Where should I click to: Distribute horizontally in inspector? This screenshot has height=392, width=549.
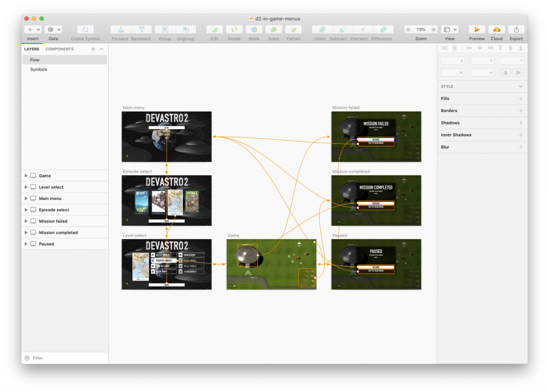pos(444,48)
